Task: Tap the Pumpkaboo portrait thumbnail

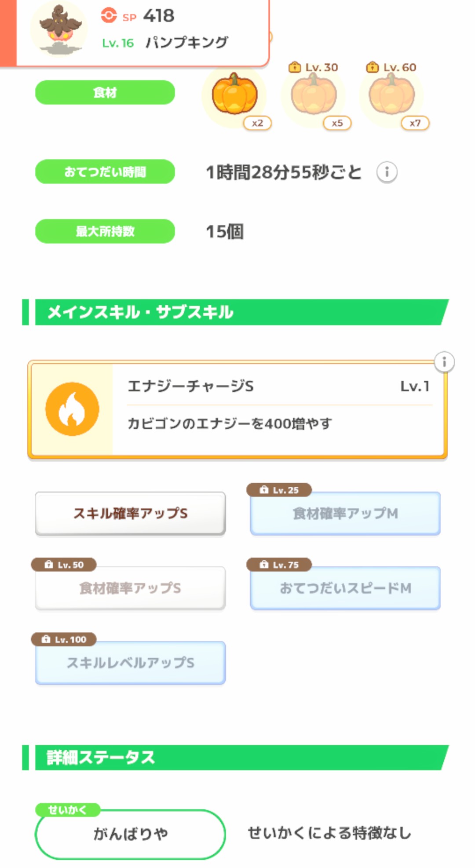Action: [59, 29]
